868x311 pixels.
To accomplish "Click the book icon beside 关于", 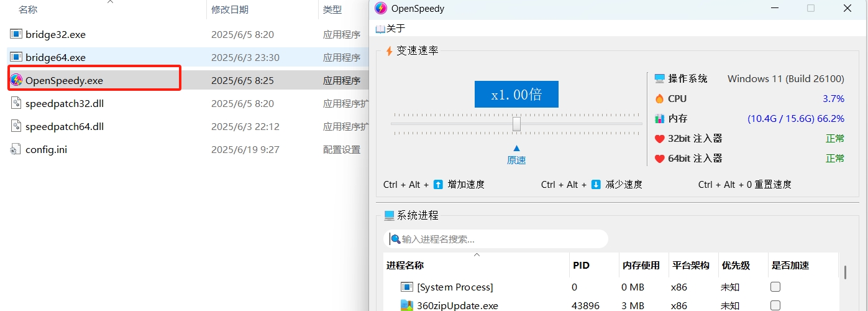I will 380,29.
